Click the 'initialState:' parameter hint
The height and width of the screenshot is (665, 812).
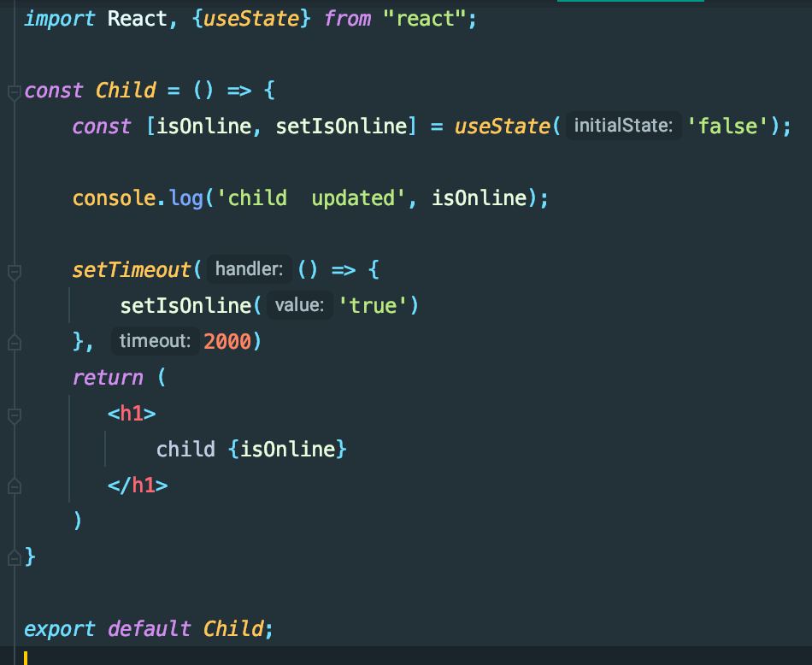(623, 126)
